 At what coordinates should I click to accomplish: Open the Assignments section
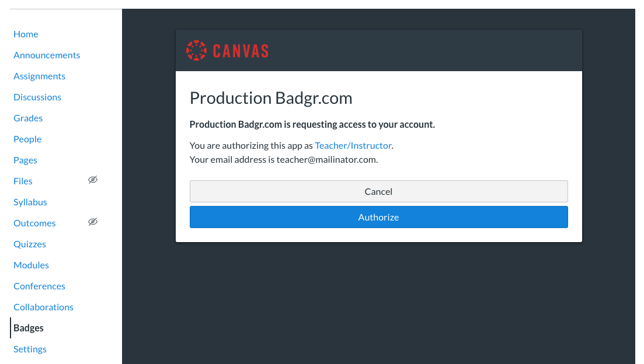click(39, 76)
